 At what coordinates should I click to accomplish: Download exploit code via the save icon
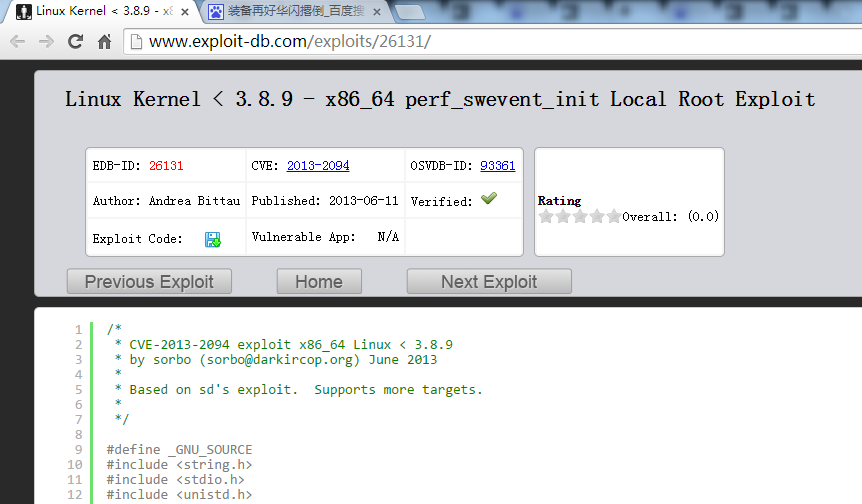(213, 239)
